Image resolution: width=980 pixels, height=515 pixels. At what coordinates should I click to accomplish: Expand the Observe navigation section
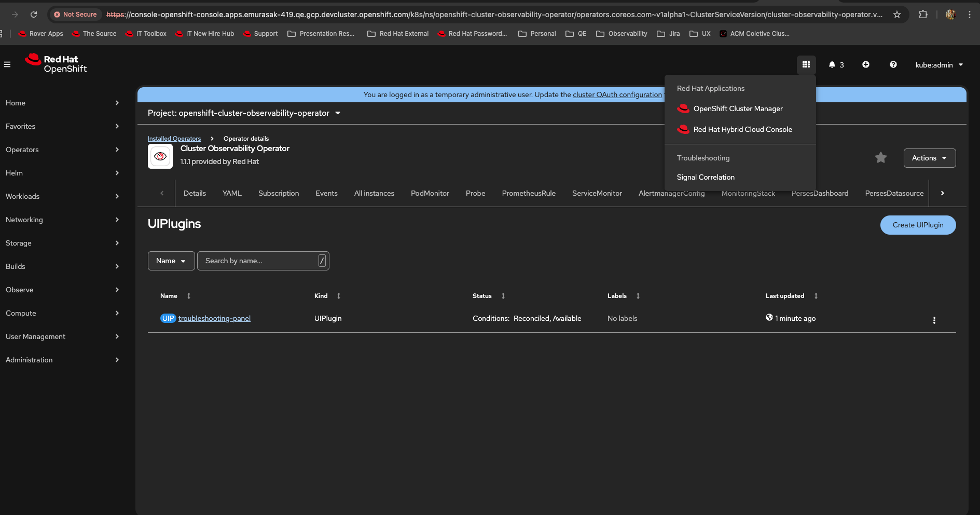coord(62,290)
